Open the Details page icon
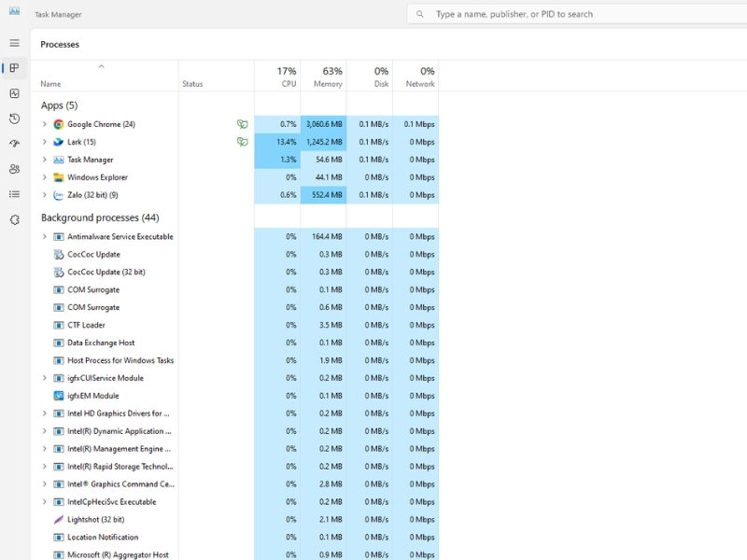The image size is (747, 560). 14,194
